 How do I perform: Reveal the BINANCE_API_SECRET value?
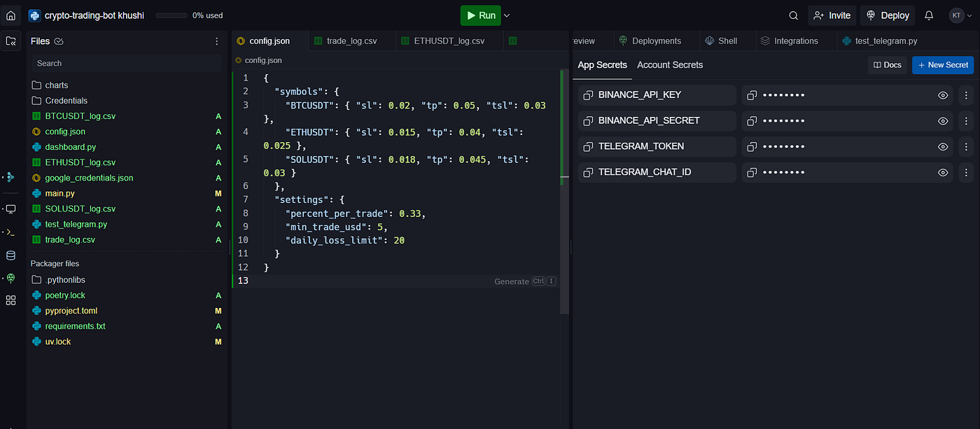943,121
